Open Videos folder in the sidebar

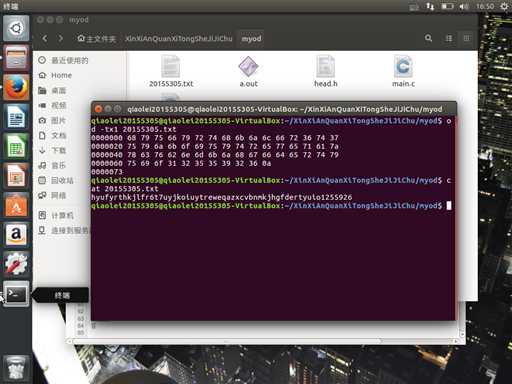point(52,105)
